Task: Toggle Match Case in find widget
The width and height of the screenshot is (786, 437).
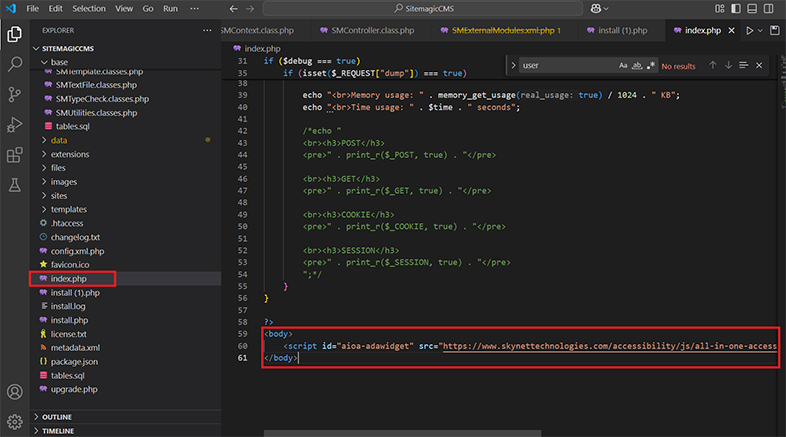Action: [623, 66]
